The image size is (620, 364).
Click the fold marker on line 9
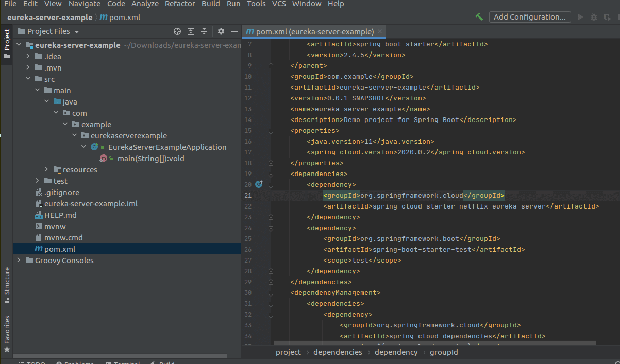pos(271,65)
